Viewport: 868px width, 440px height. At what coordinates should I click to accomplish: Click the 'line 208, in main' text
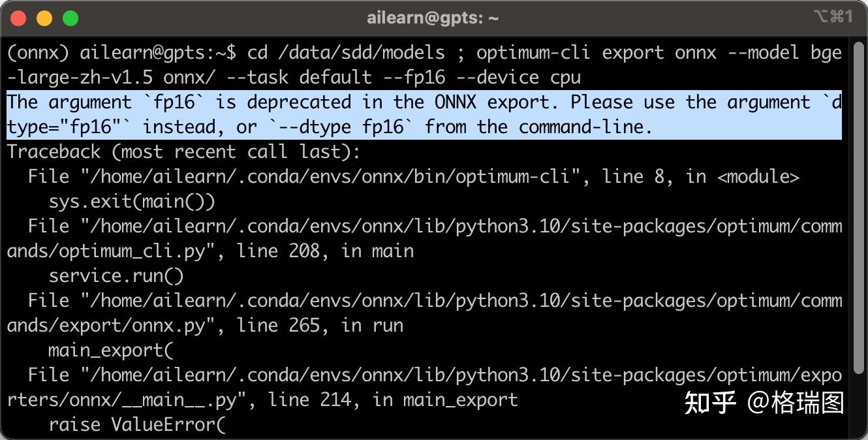[324, 251]
